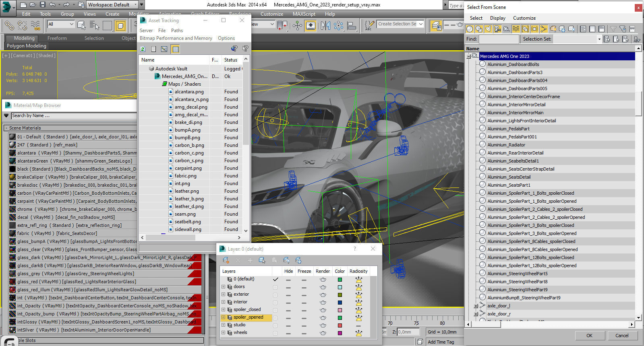Viewport: 644px width, 346px height.
Task: Toggle the wheels layer checkbox
Action: 275,333
